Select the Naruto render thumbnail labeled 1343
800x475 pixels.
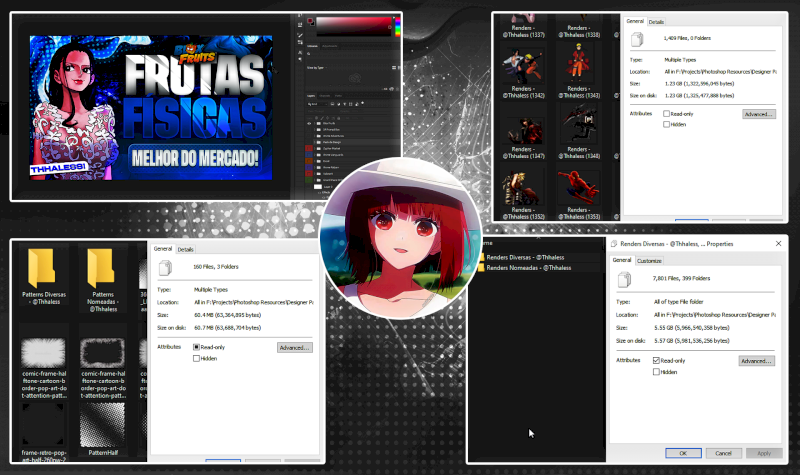tap(577, 66)
